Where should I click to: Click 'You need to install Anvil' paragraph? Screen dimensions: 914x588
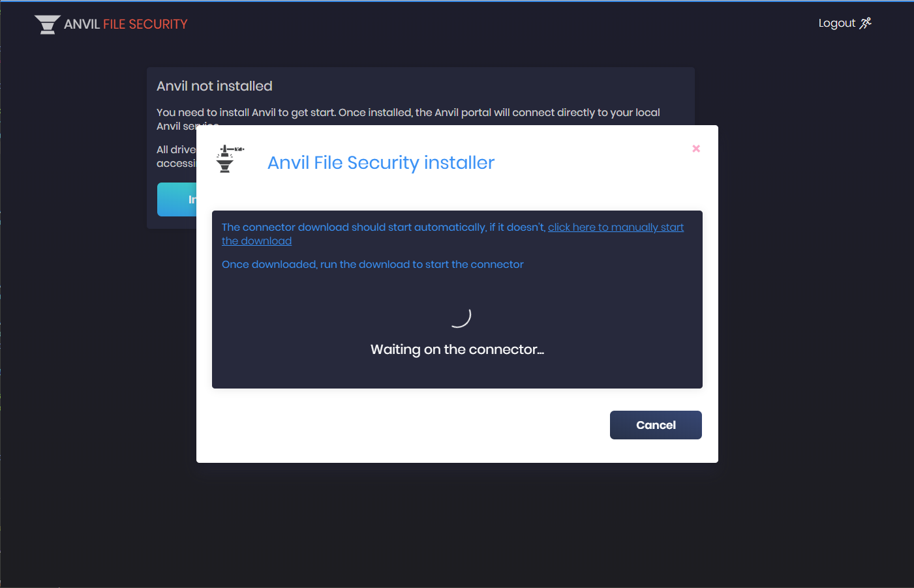coord(408,119)
